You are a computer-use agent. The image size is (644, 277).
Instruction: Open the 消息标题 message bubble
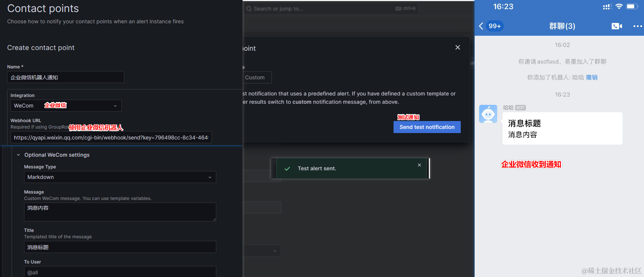(562, 129)
